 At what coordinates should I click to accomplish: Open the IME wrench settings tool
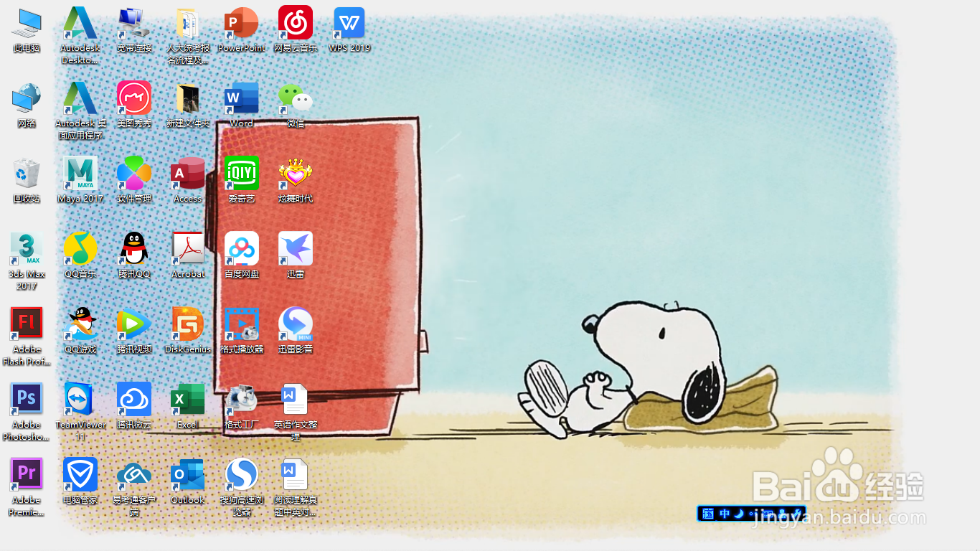tap(796, 514)
